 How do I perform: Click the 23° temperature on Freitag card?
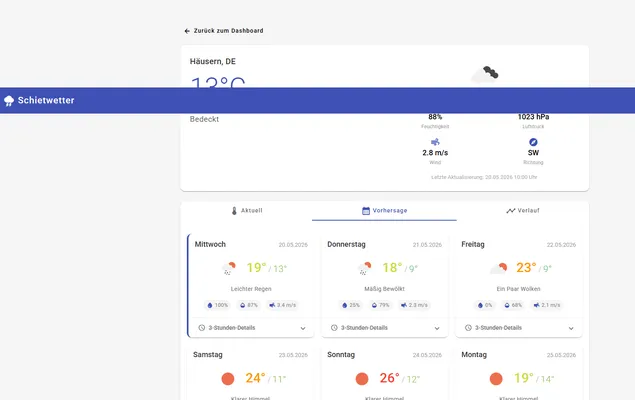point(526,268)
